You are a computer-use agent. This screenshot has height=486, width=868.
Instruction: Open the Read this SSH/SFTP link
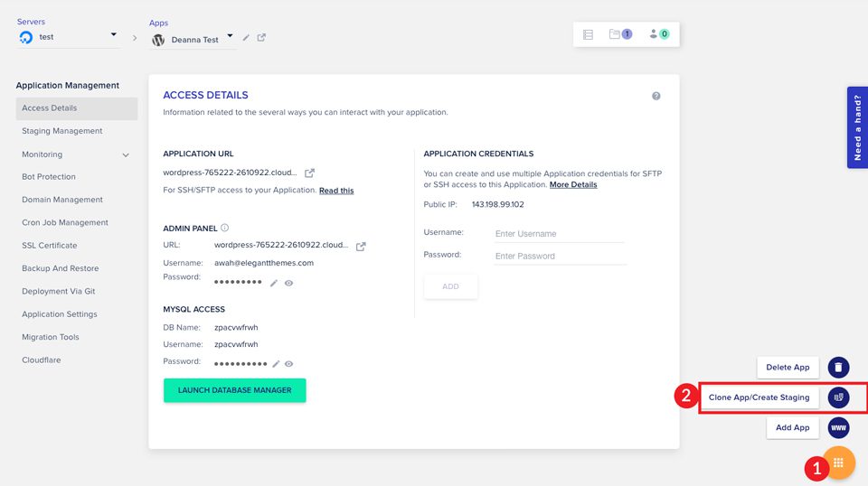336,191
